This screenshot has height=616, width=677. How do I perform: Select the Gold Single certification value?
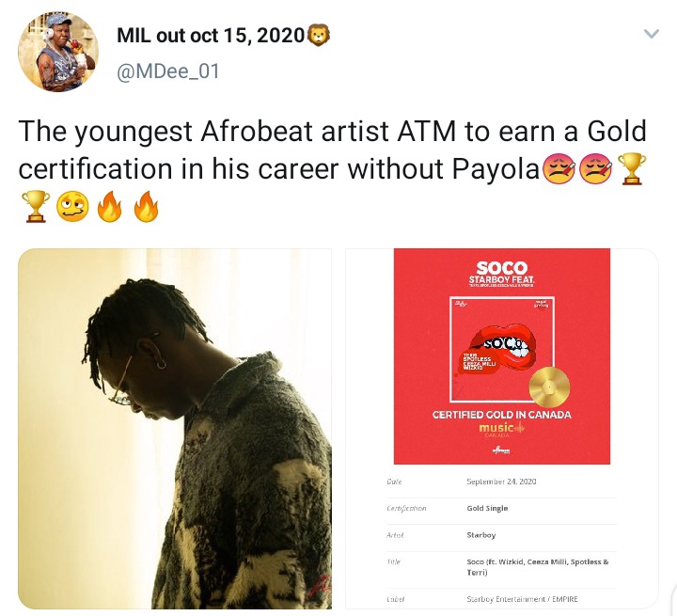click(x=487, y=508)
